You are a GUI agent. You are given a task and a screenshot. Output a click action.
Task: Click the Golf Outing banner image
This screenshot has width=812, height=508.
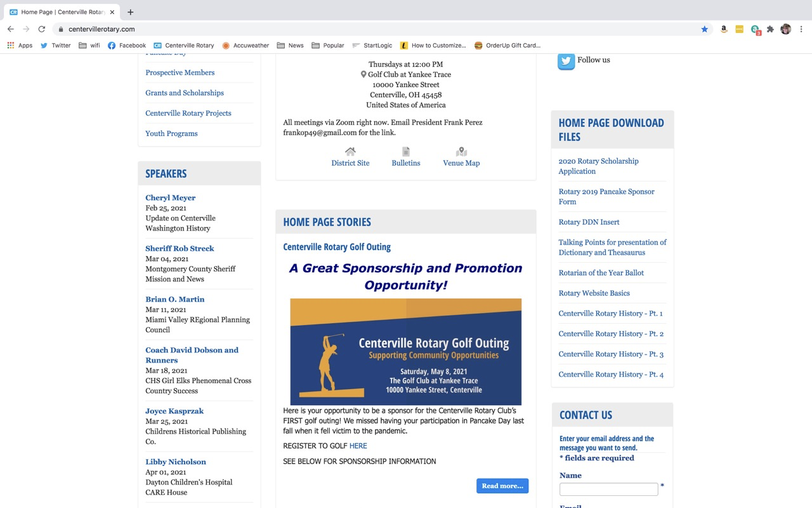pyautogui.click(x=406, y=352)
